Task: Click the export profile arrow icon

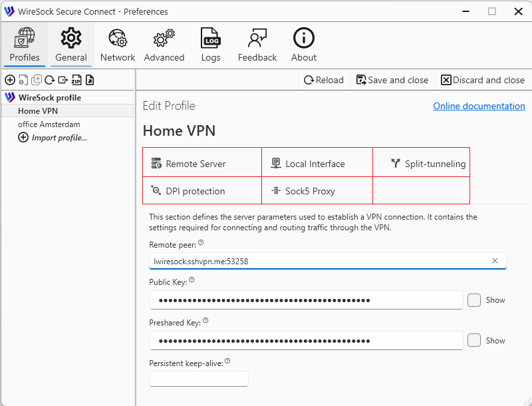Action: 63,80
